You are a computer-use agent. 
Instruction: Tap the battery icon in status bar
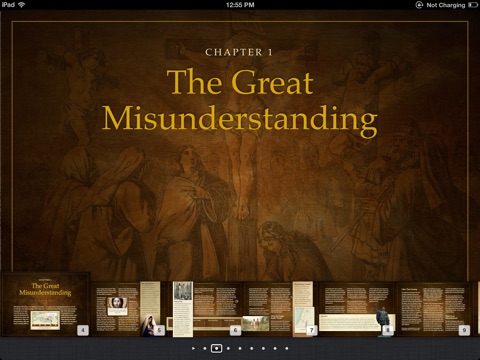(x=473, y=5)
